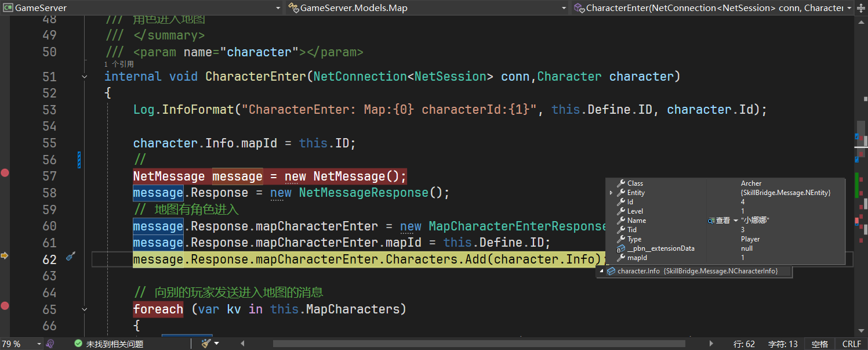Click the screwdriver quick actions icon on line 62

tap(71, 256)
